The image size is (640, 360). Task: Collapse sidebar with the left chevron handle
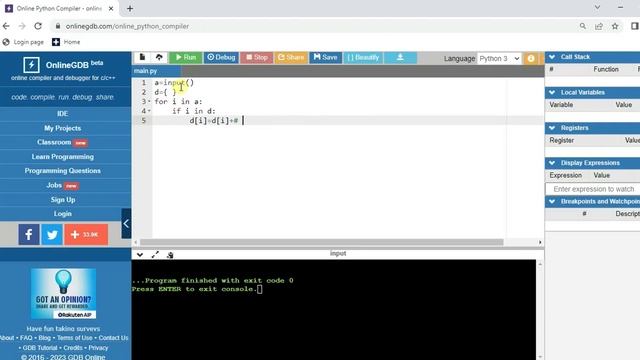(126, 223)
